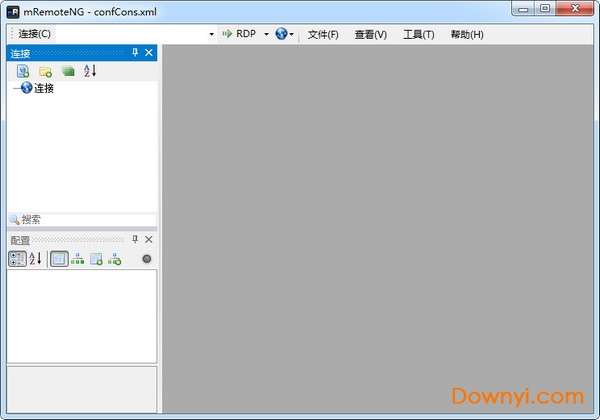This screenshot has height=420, width=600.
Task: Click the green view icon in Connections toolbar
Action: [x=68, y=71]
